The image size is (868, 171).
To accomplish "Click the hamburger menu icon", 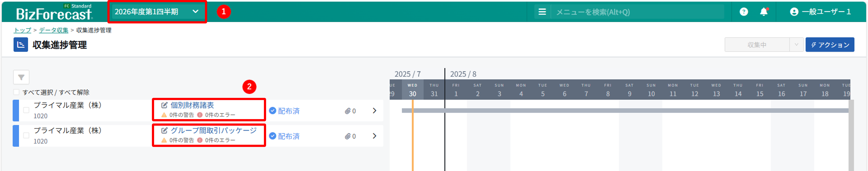I will pyautogui.click(x=542, y=12).
